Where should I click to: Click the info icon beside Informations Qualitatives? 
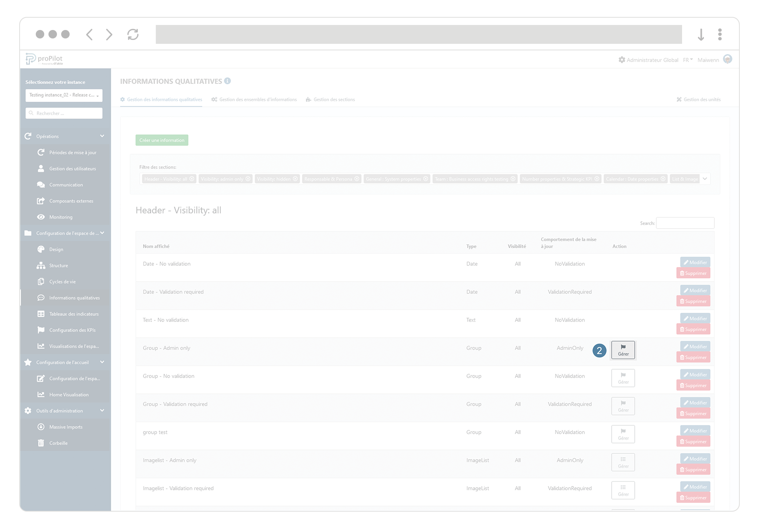[x=227, y=81]
